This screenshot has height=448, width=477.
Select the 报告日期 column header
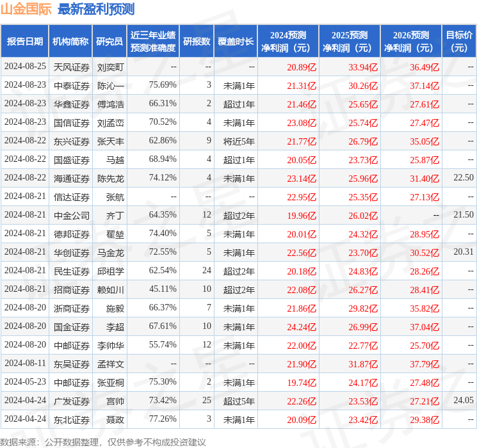click(x=24, y=42)
